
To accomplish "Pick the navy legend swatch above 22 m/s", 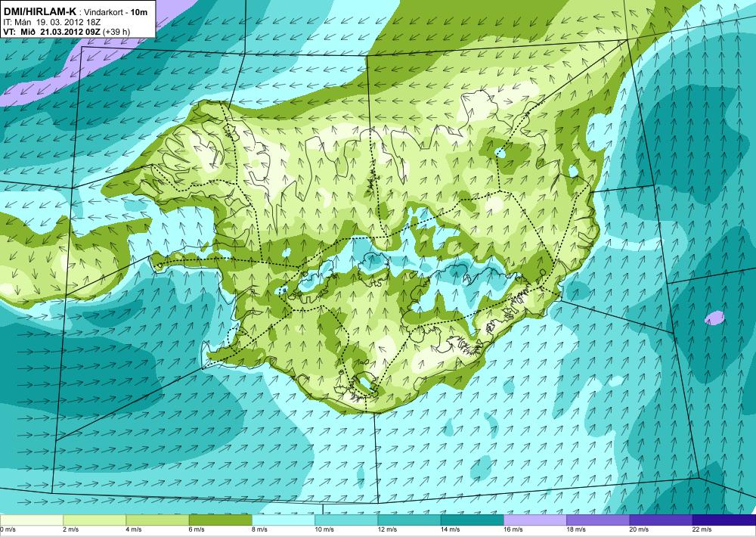I will (724, 520).
